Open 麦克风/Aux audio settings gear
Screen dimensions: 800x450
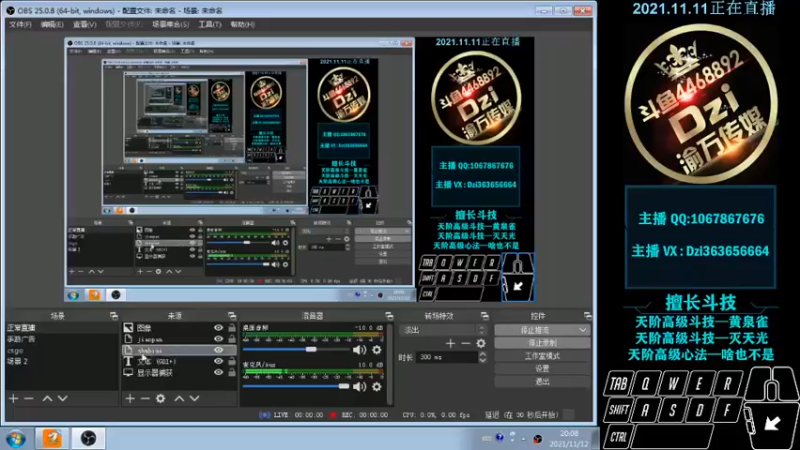click(x=377, y=387)
